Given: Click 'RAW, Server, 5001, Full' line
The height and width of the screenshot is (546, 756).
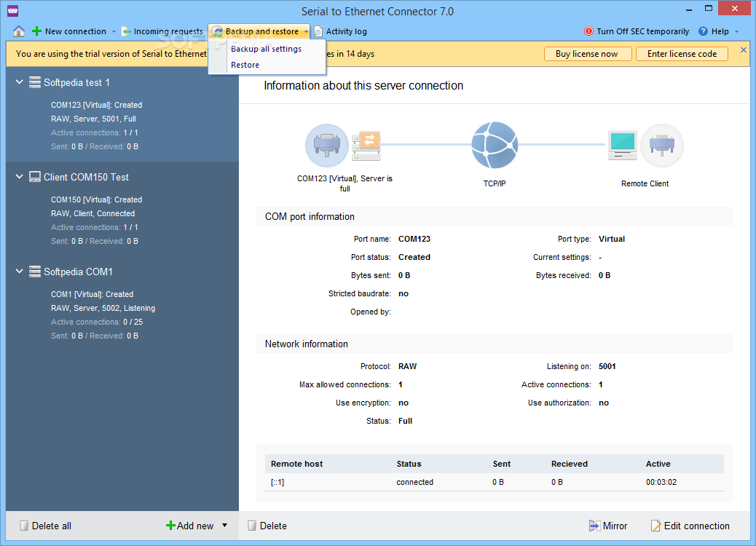Looking at the screenshot, I should 93,119.
